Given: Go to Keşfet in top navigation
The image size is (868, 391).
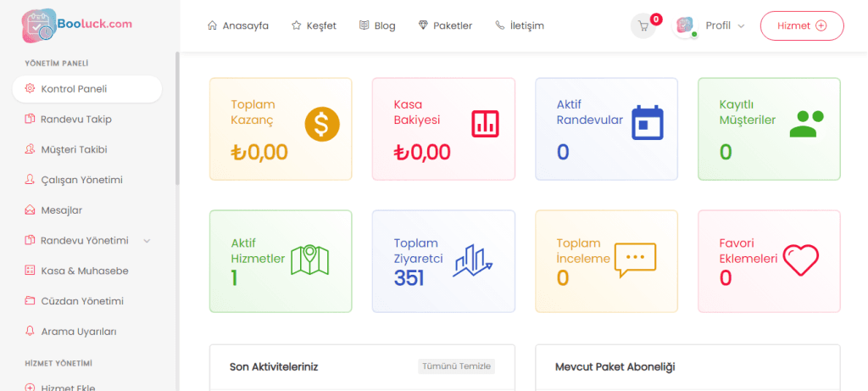Looking at the screenshot, I should 314,25.
